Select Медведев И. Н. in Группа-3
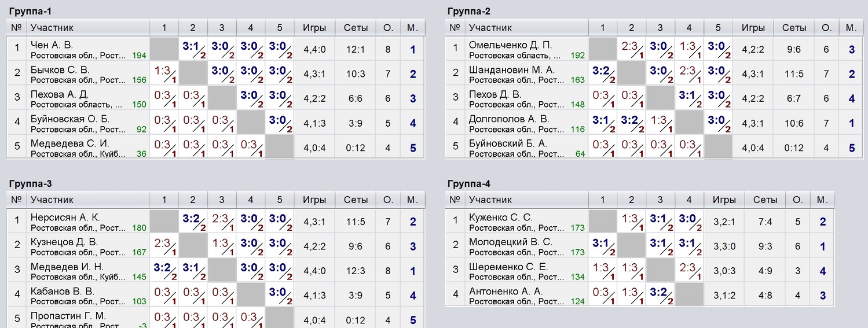This screenshot has height=328, width=868. tap(67, 267)
